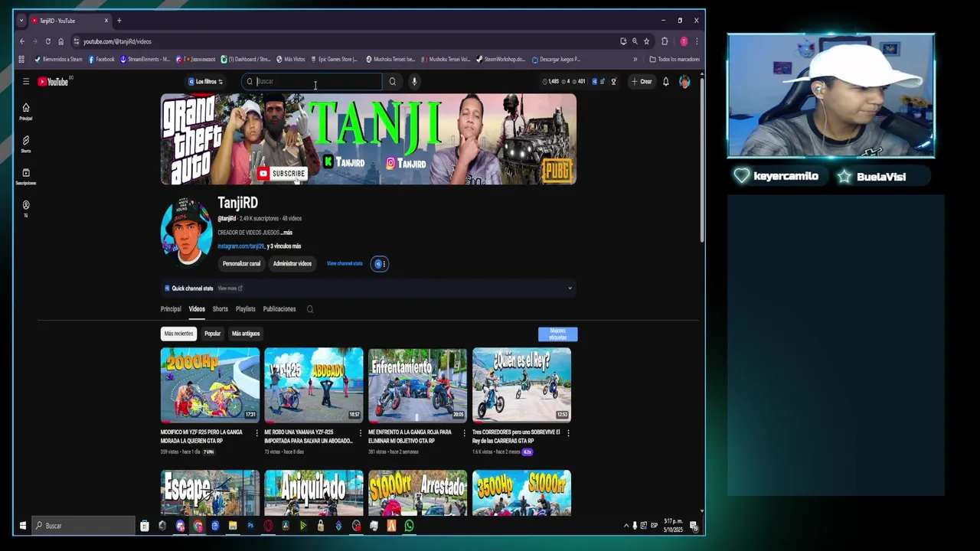Open YouTube notifications bell
Viewport: 980px width, 551px height.
(665, 82)
